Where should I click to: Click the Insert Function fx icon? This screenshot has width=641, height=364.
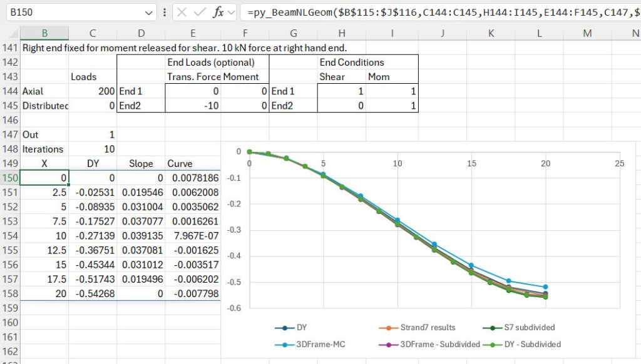tap(218, 13)
